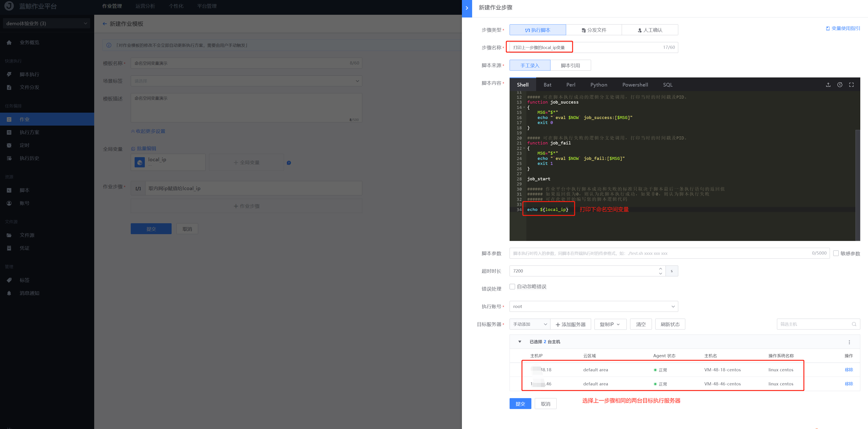Choose 手工录入 script source

[530, 65]
